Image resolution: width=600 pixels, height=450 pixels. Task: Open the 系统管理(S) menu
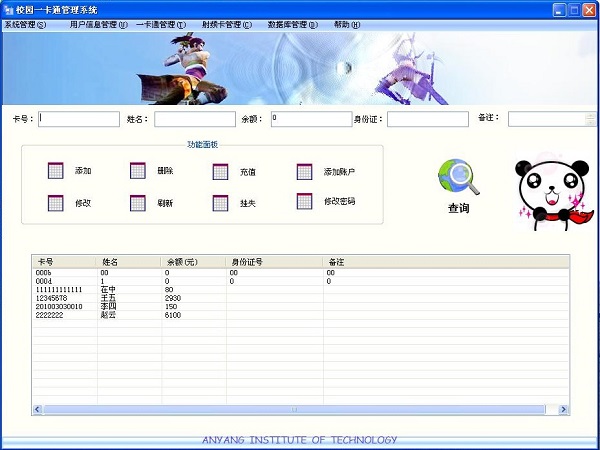[x=25, y=25]
